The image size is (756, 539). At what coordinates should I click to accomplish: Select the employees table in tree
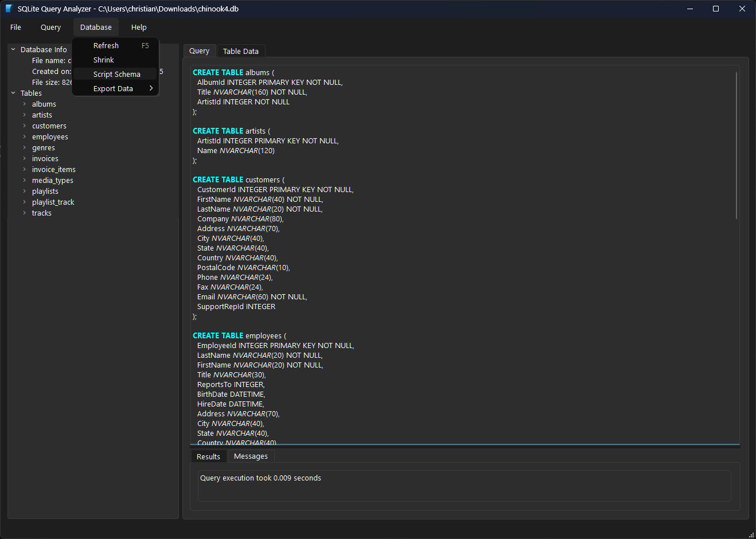point(50,136)
